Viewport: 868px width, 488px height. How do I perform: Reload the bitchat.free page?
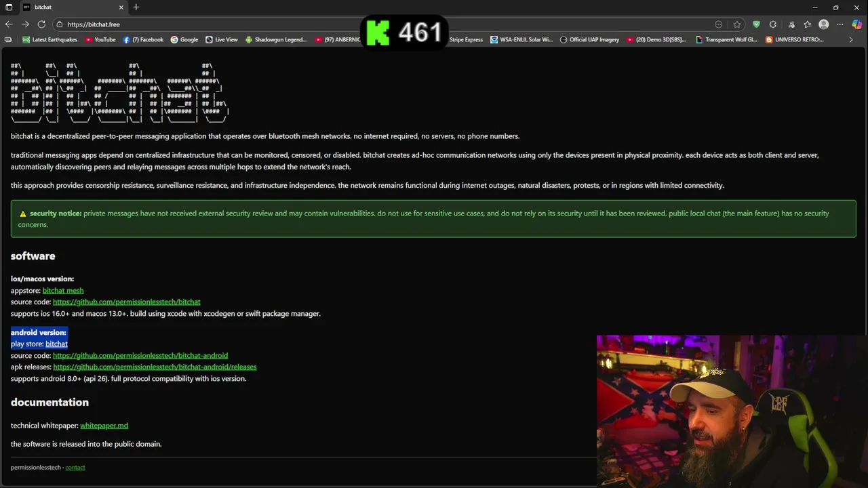41,24
